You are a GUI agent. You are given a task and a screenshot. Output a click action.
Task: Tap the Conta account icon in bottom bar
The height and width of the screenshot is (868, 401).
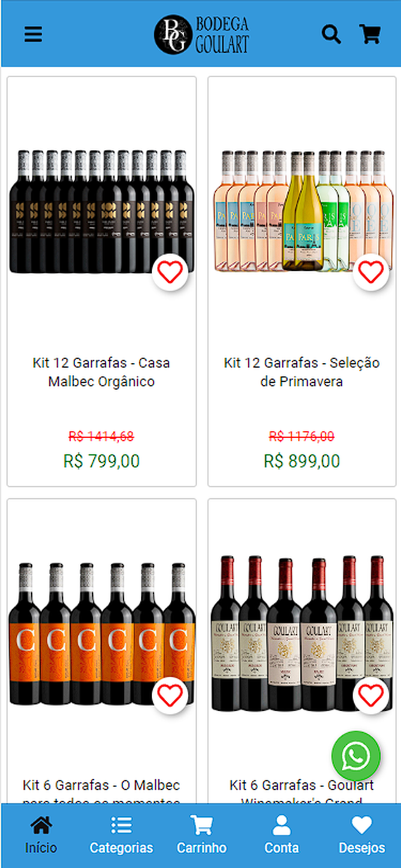point(282,825)
